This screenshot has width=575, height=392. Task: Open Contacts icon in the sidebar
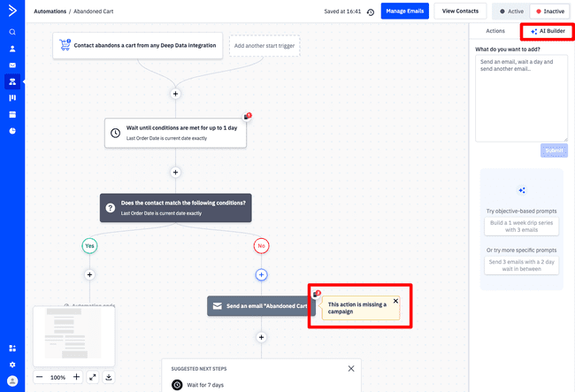click(12, 49)
